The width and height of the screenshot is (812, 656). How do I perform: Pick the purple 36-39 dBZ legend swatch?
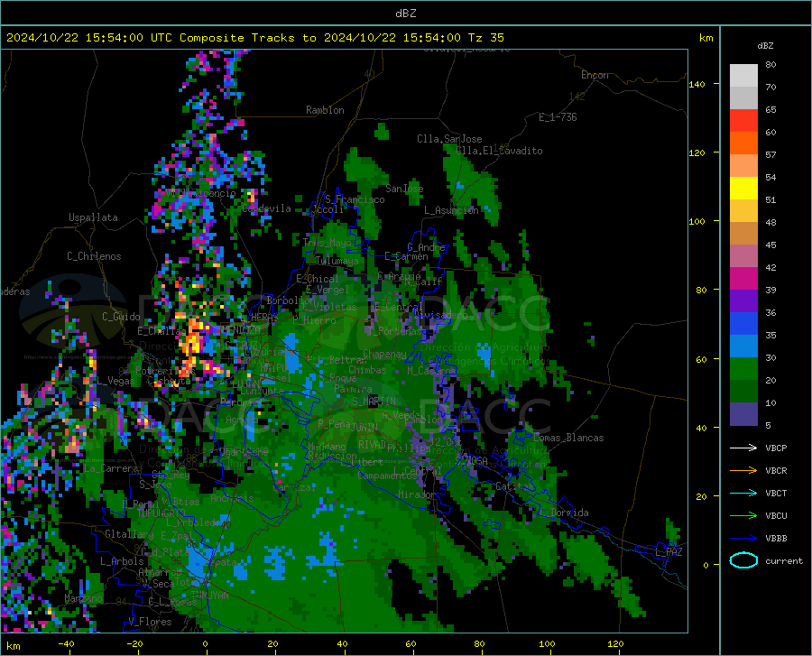[x=743, y=301]
